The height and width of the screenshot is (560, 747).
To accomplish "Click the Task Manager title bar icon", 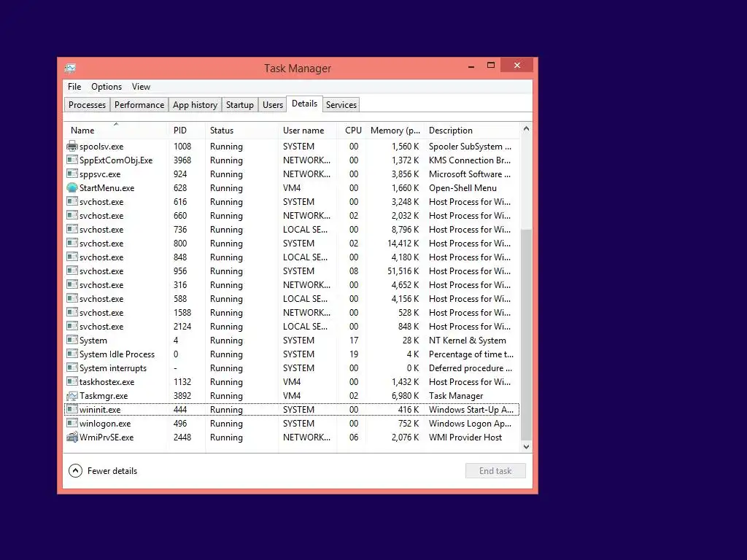I will coord(70,69).
